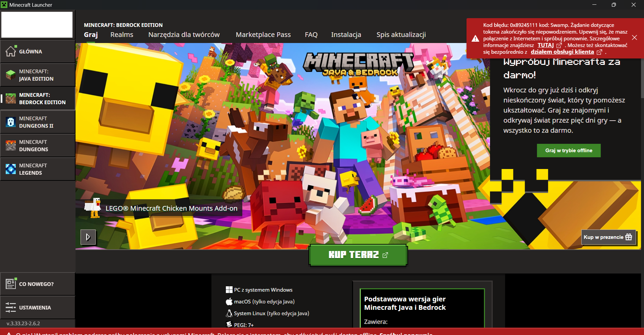
Task: Click the Linux penguin icon
Action: coord(229,313)
